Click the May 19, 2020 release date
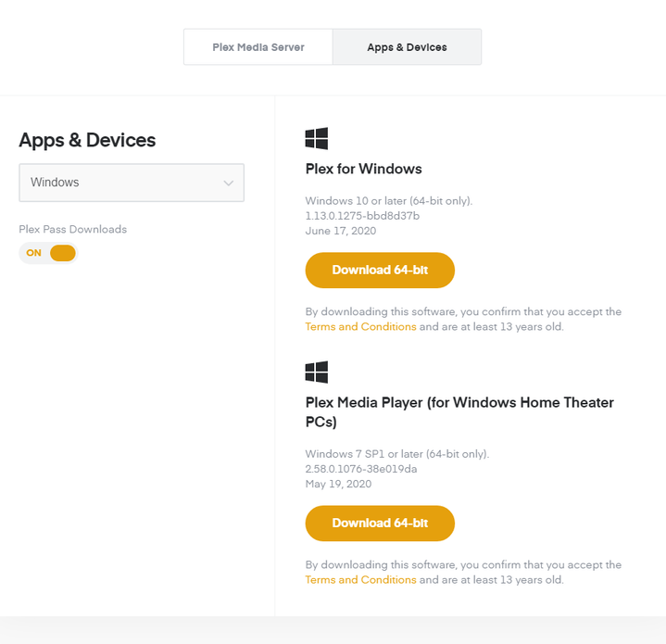Screen dimensions: 666x644 pyautogui.click(x=338, y=484)
